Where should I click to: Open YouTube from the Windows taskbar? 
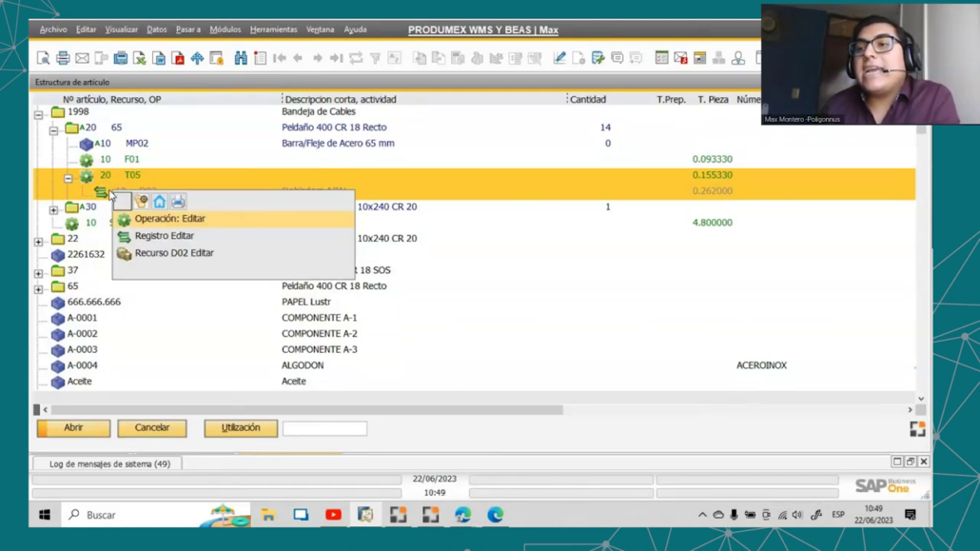333,514
